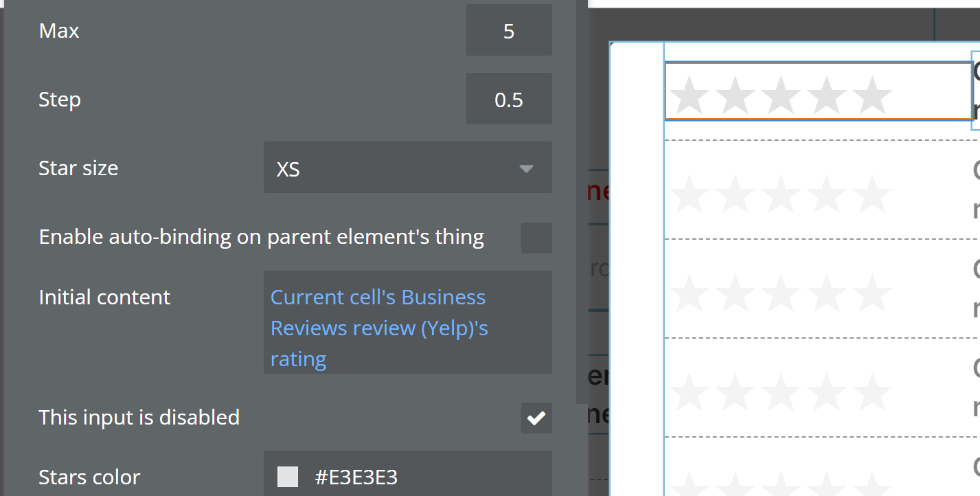The width and height of the screenshot is (980, 496).
Task: Click the Max value field showing 5
Action: click(509, 31)
